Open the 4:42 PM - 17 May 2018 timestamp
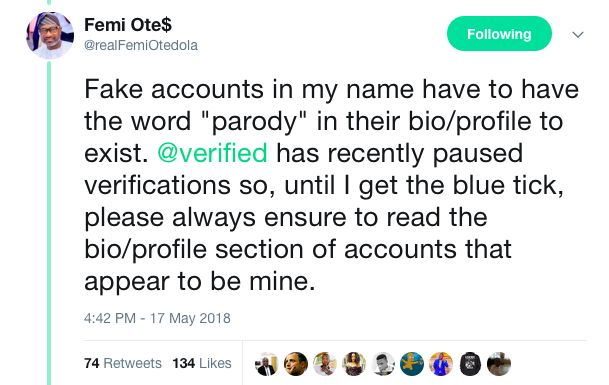 click(157, 318)
